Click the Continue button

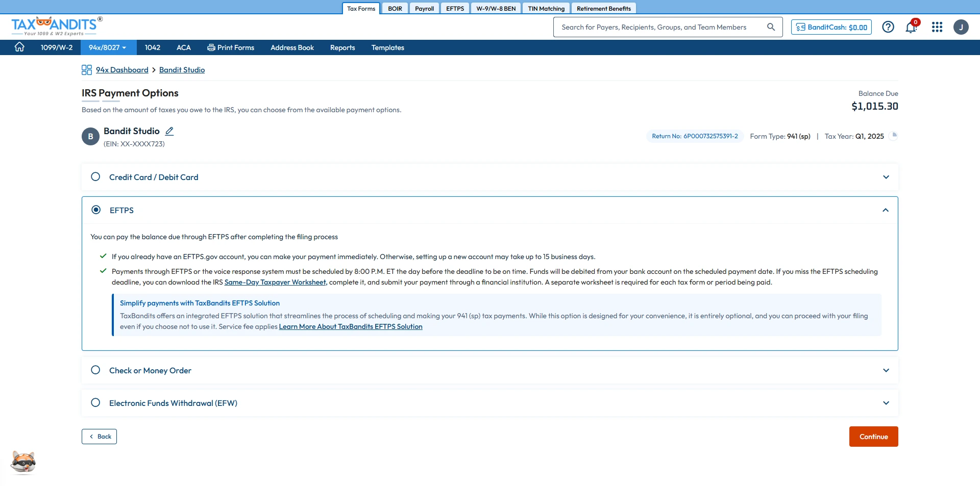click(873, 437)
